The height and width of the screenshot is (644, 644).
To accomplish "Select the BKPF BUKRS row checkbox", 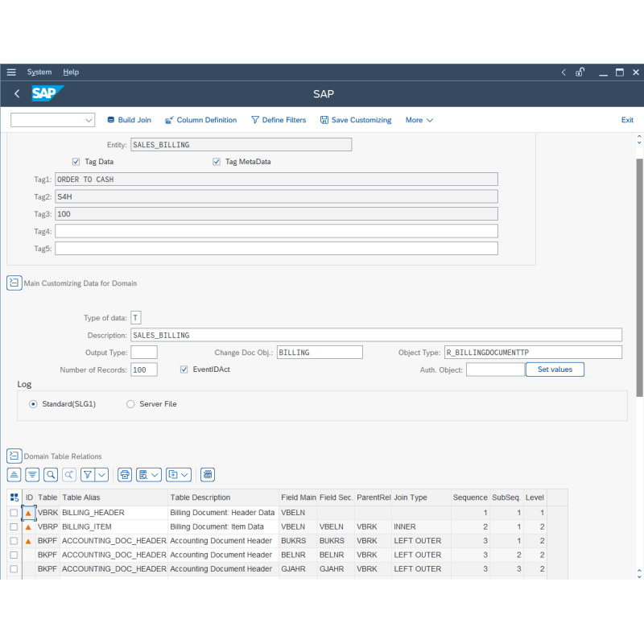I will click(x=14, y=541).
